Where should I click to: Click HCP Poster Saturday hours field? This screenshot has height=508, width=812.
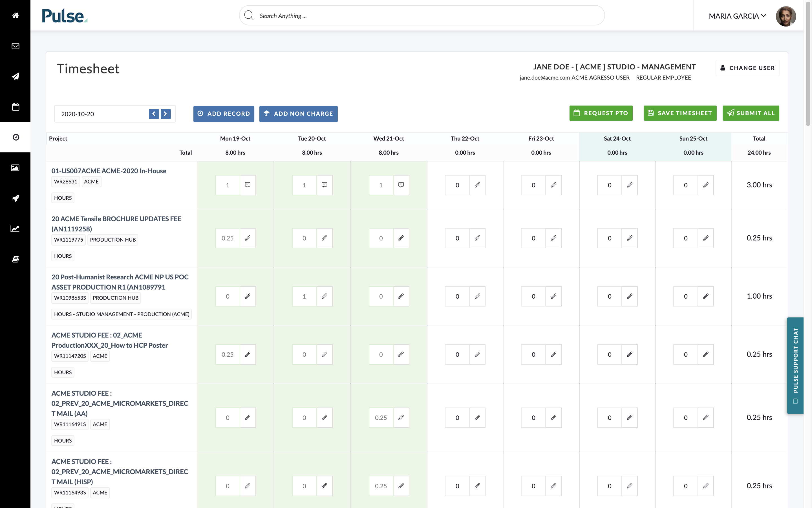coord(609,354)
